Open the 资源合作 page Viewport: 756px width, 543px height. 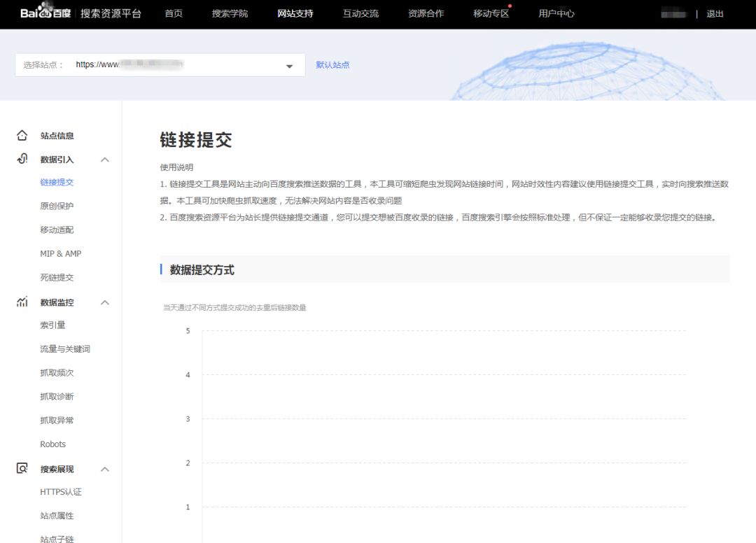pyautogui.click(x=426, y=13)
